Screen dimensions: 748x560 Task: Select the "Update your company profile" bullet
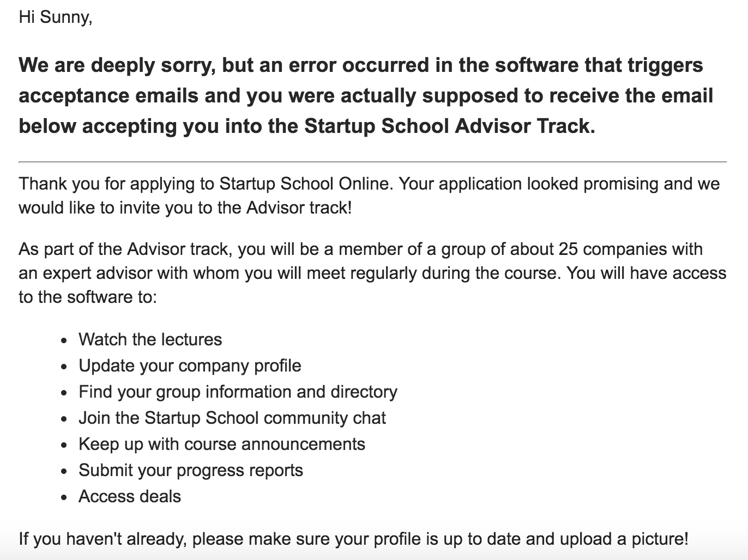[190, 366]
